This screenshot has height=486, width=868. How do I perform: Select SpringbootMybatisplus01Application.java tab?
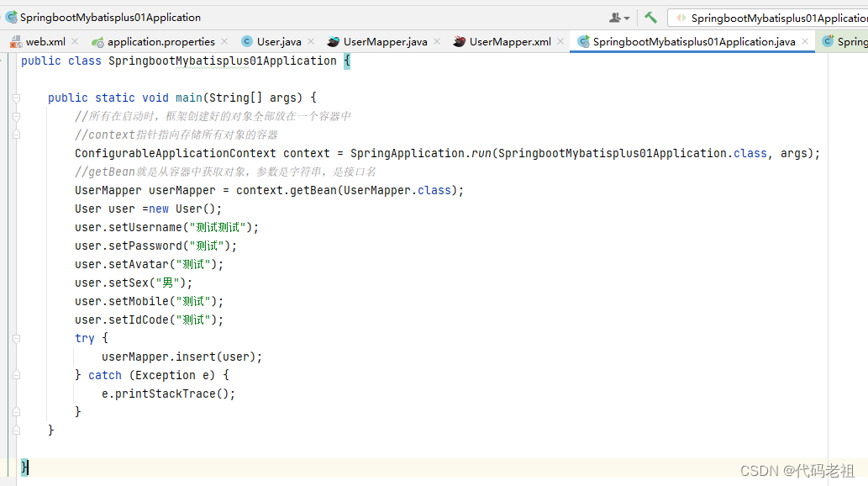click(694, 41)
